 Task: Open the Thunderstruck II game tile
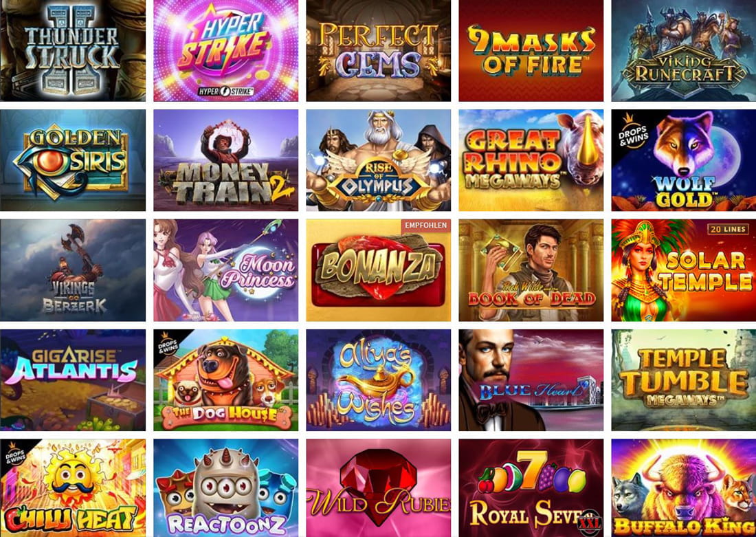(x=73, y=50)
